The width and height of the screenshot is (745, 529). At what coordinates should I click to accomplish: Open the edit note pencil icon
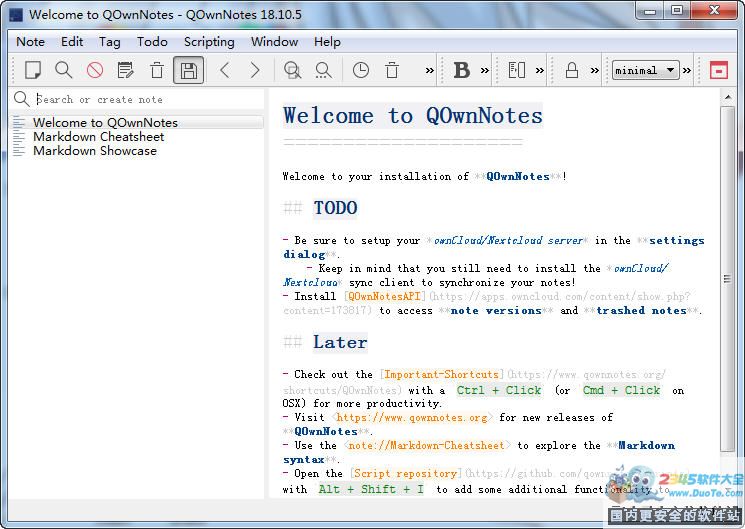[126, 70]
